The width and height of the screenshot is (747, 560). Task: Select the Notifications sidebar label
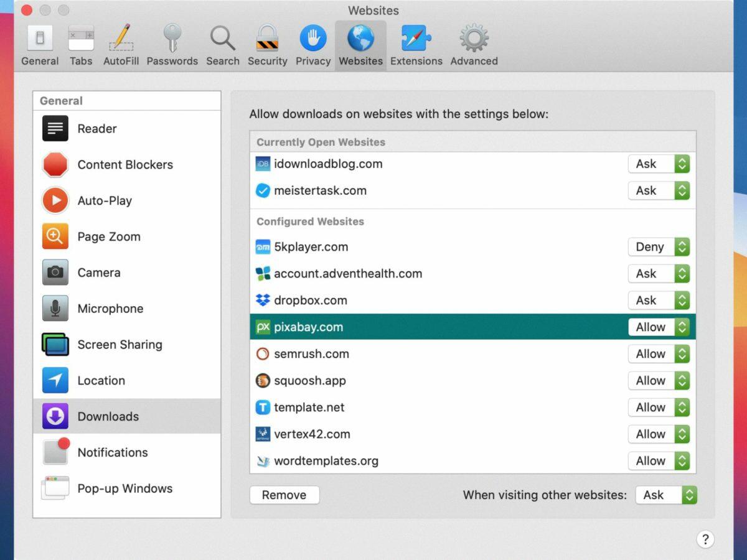coord(113,452)
